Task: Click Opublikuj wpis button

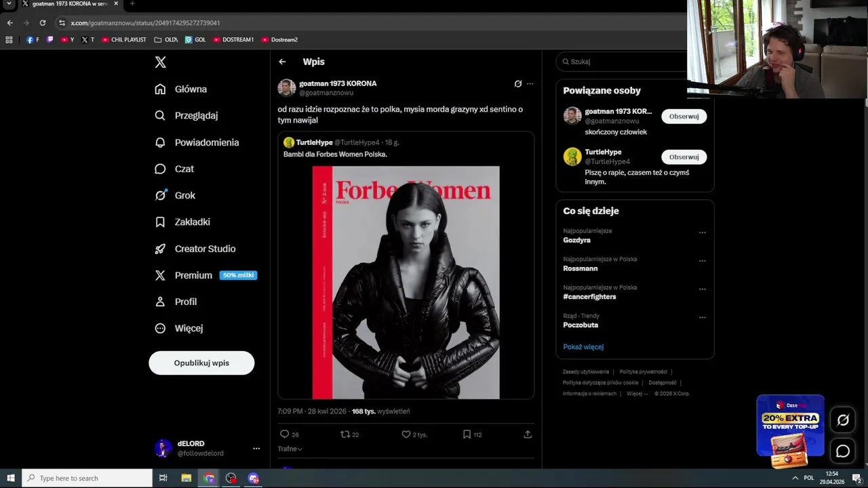Action: pos(201,363)
